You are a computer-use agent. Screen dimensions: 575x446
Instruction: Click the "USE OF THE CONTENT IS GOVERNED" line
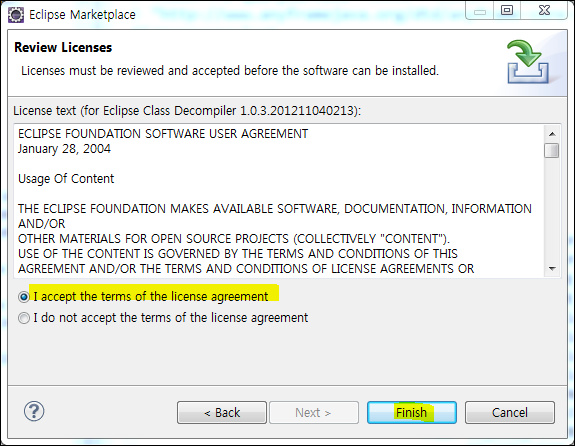[238, 254]
